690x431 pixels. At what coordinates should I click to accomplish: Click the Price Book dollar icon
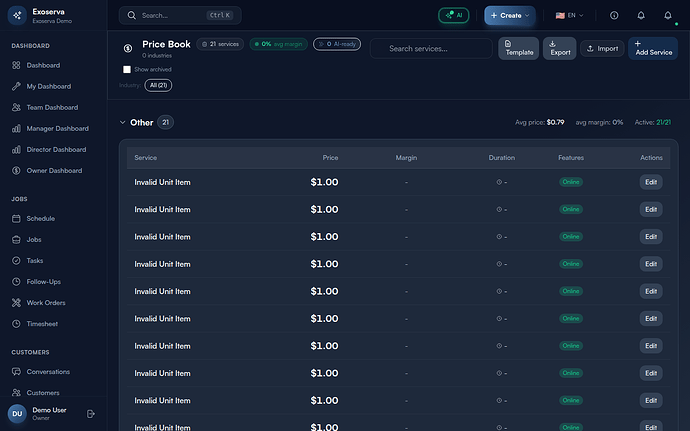pos(128,48)
